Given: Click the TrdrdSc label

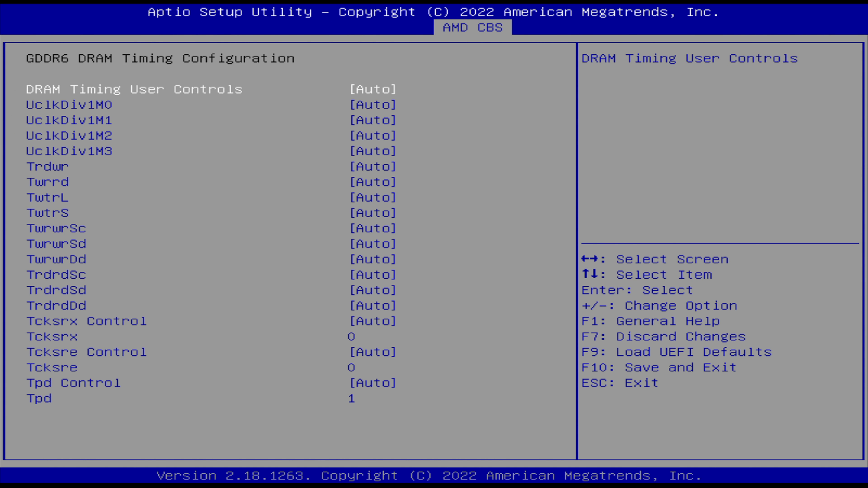Looking at the screenshot, I should point(56,275).
